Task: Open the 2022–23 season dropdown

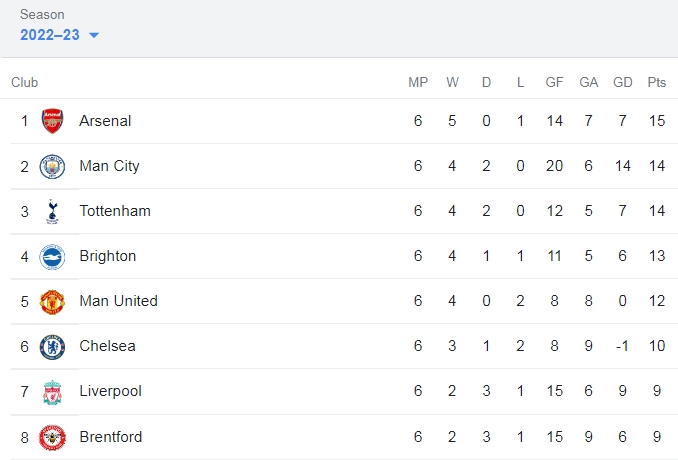Action: [x=59, y=35]
